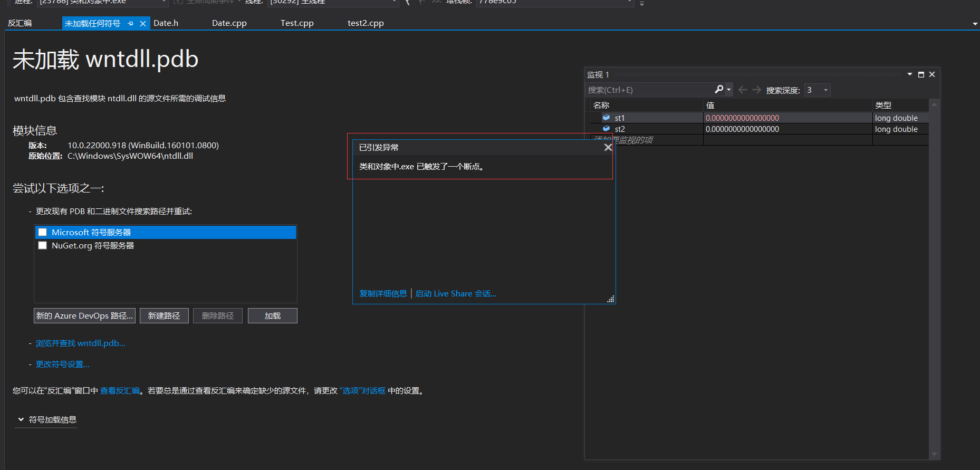The width and height of the screenshot is (980, 470).
Task: Select the st1 name in watch list
Action: 619,118
